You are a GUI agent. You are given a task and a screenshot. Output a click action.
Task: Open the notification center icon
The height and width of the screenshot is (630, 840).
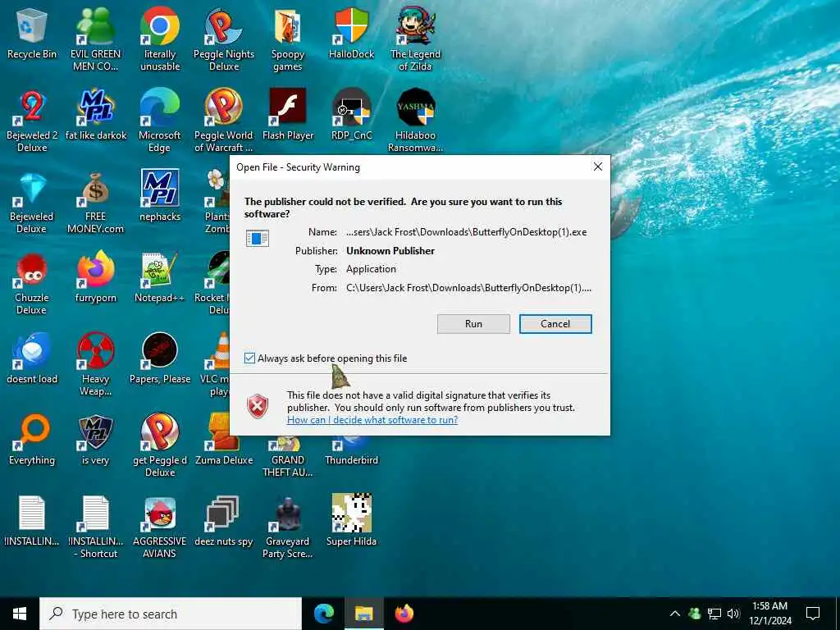tap(813, 614)
